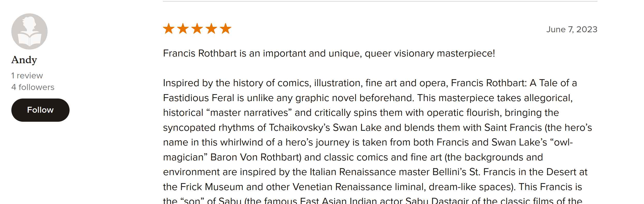Viewport: 644px width, 204px height.
Task: Open Andy's profile avatar image
Action: (29, 31)
